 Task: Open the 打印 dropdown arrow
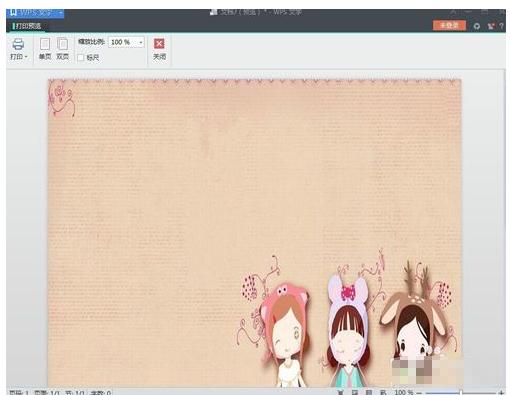(x=26, y=57)
